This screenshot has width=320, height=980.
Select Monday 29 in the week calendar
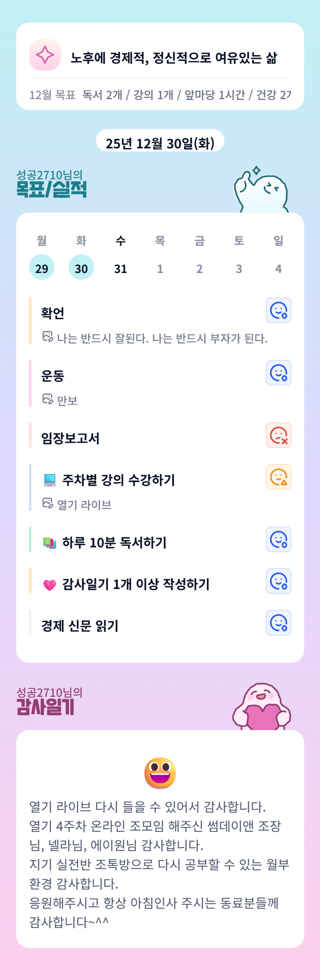coord(42,267)
